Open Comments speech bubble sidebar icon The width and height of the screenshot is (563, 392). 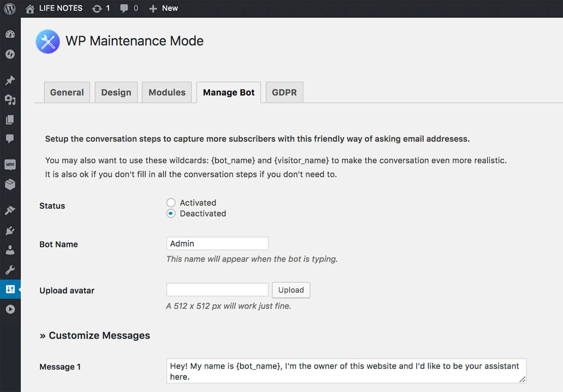tap(10, 139)
